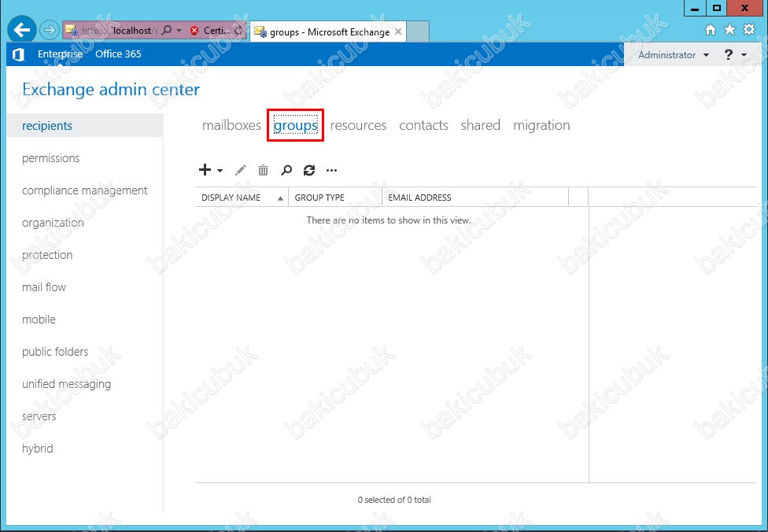Switch to the migration tab
Screen dimensions: 768x532
click(x=541, y=126)
